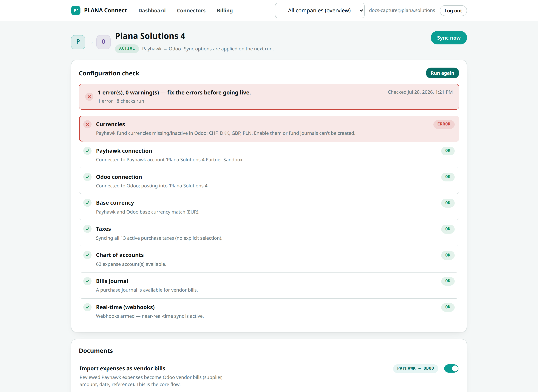This screenshot has width=538, height=392.
Task: Click the 'Base currency' check title
Action: coord(115,203)
